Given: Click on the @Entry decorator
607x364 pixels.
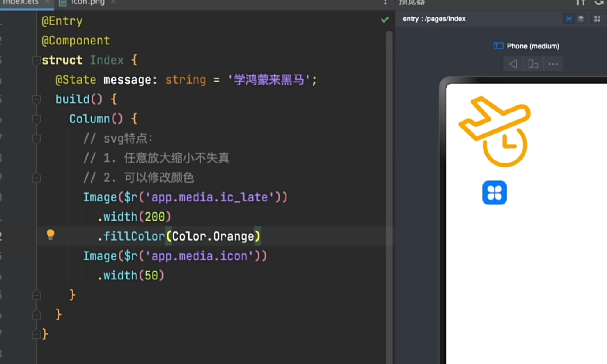Looking at the screenshot, I should tap(62, 21).
